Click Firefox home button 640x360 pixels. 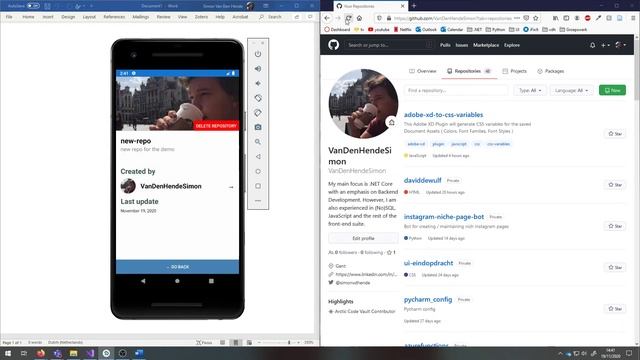point(359,18)
